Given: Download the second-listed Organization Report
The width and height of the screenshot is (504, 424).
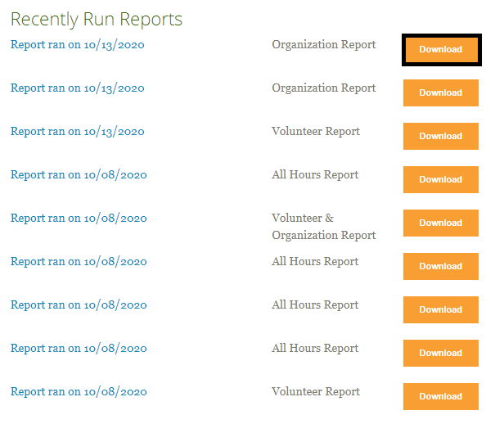Looking at the screenshot, I should point(441,92).
